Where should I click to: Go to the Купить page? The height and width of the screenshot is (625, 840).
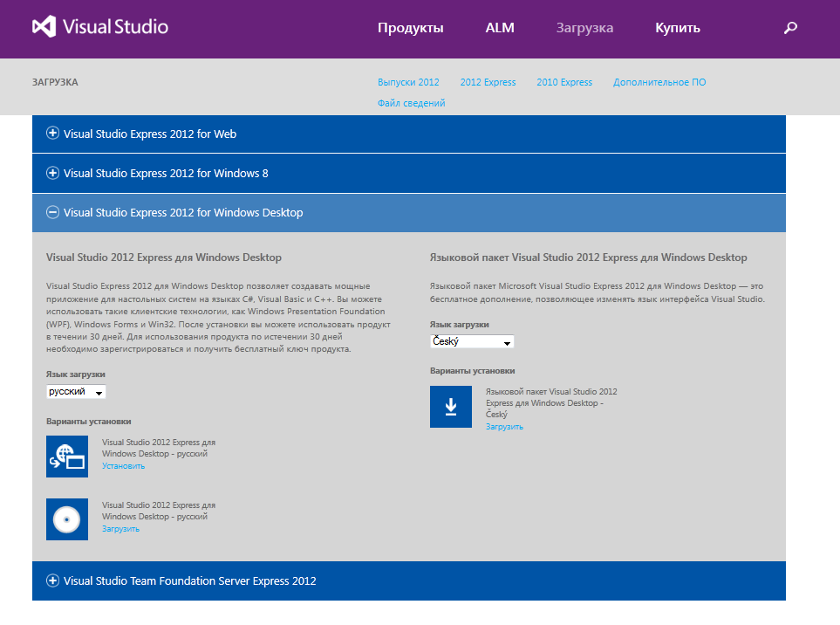click(x=678, y=28)
